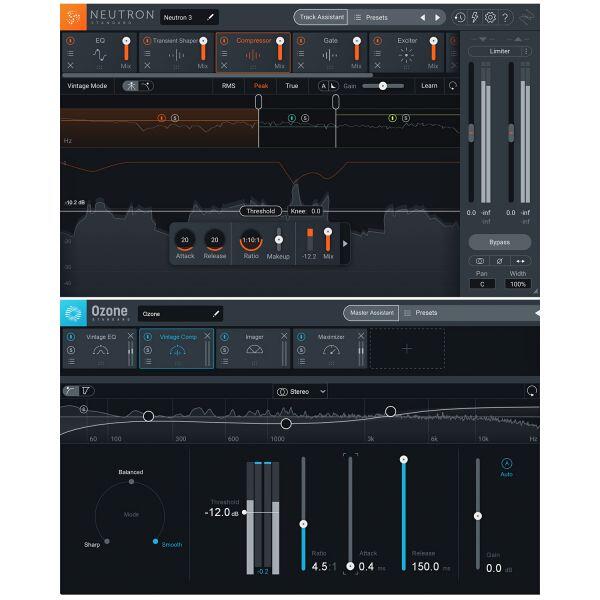Click the pencil icon beside Neutron 3 name
This screenshot has height=600, width=600.
point(211,17)
